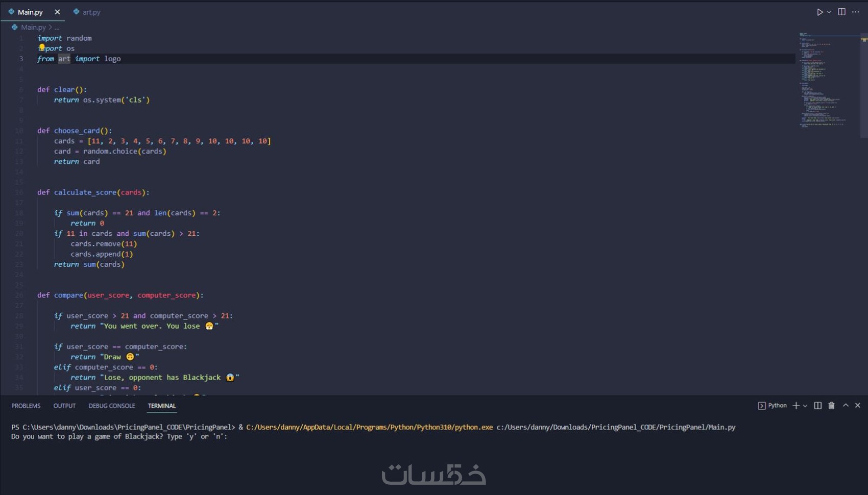Click the 'def compare(user_score, computer_score):' line
Viewport: 868px width, 495px height.
(x=120, y=295)
